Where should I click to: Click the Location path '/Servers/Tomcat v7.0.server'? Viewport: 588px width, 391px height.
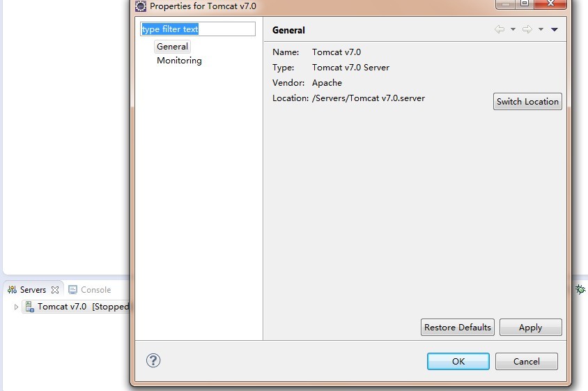point(369,98)
